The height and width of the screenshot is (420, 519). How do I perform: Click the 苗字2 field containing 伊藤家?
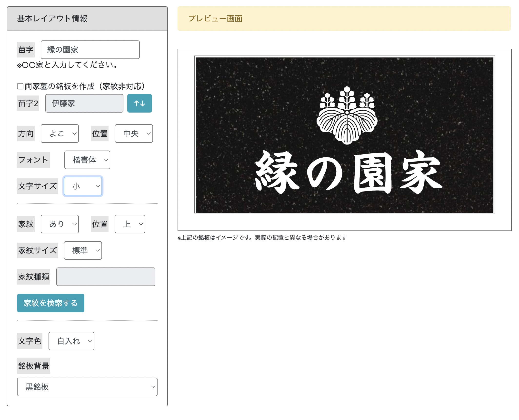[84, 103]
